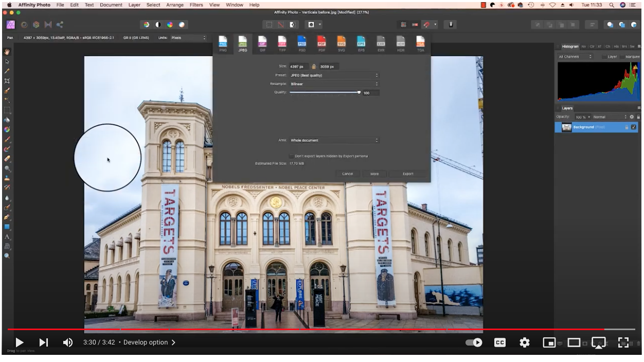644x362 pixels.
Task: Switch to the Photo persona icon
Action: (10, 24)
